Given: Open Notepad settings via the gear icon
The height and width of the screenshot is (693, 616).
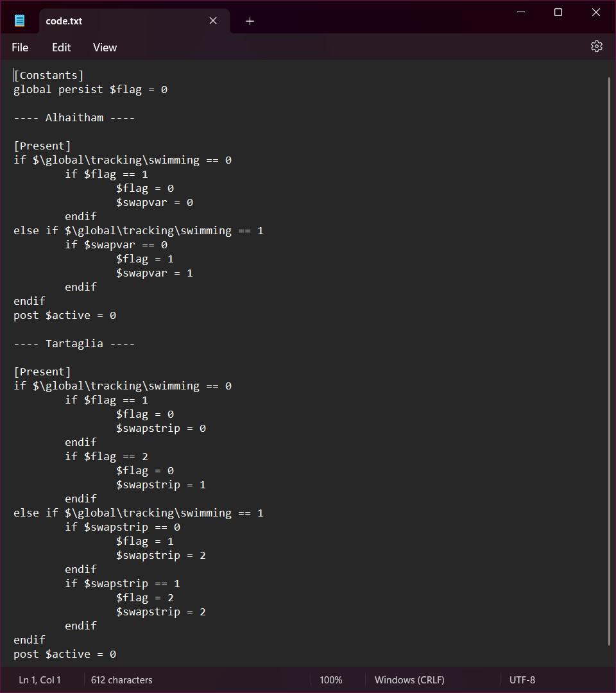Looking at the screenshot, I should tap(596, 47).
